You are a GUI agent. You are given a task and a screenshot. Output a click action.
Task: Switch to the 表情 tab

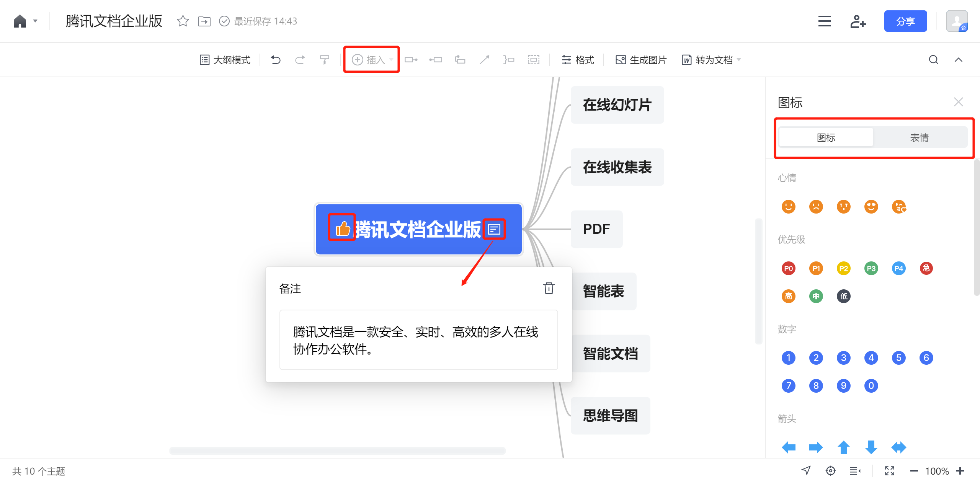[x=919, y=137]
